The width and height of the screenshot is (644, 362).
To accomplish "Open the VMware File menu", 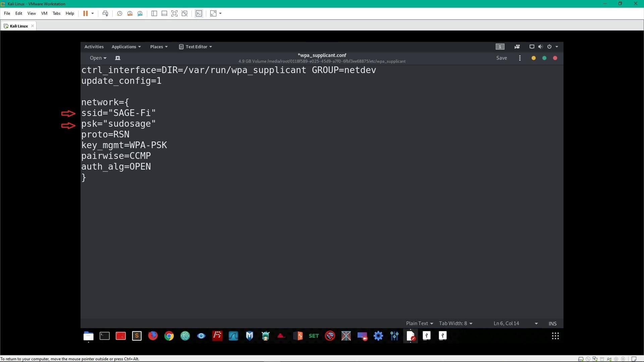I will pyautogui.click(x=7, y=13).
